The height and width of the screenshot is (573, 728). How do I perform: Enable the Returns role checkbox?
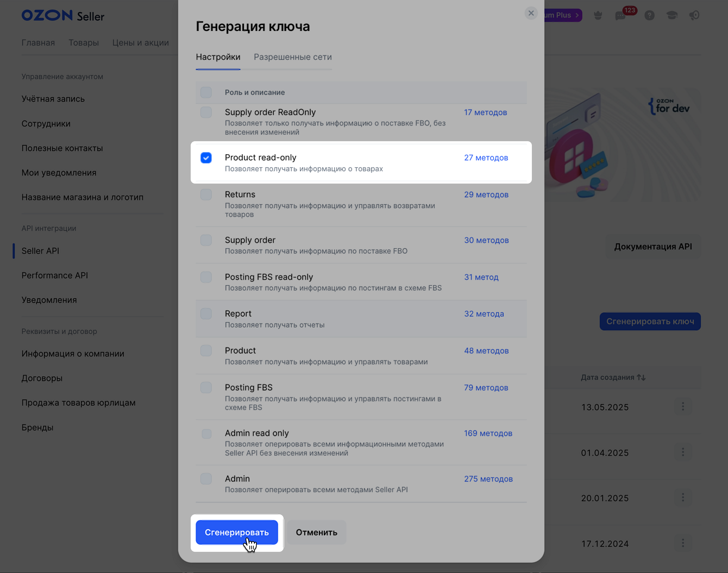pos(206,195)
